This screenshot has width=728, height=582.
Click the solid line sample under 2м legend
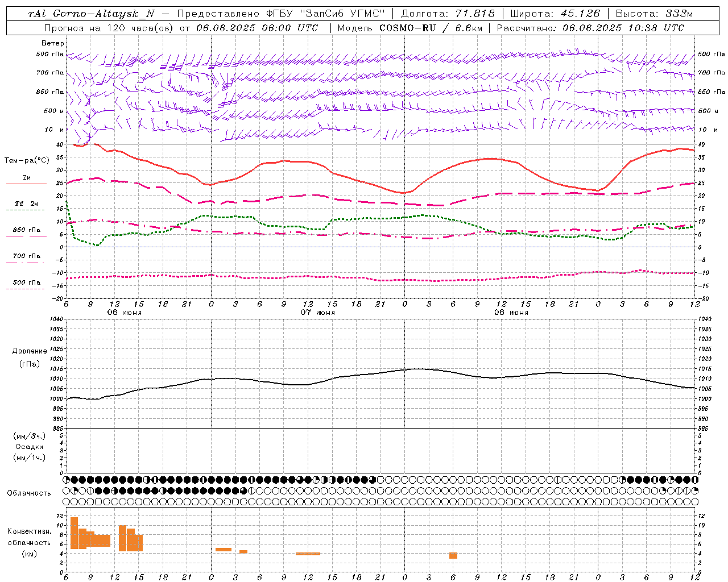coord(26,184)
